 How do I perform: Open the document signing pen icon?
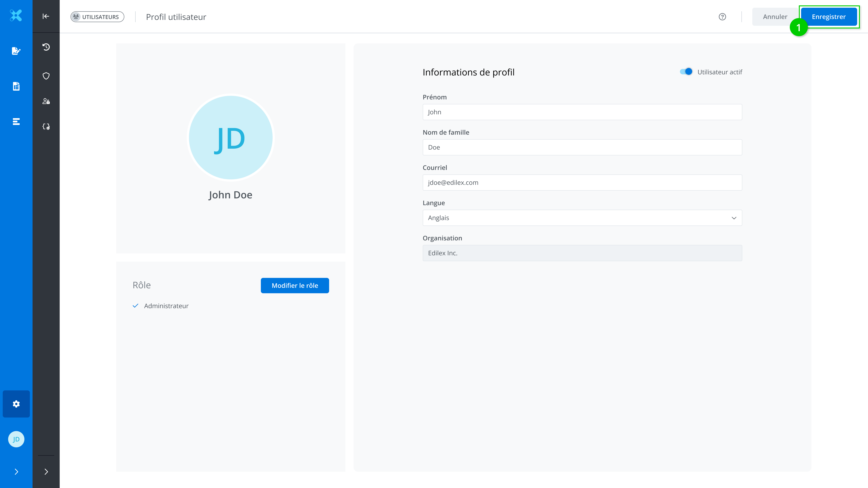tap(16, 51)
